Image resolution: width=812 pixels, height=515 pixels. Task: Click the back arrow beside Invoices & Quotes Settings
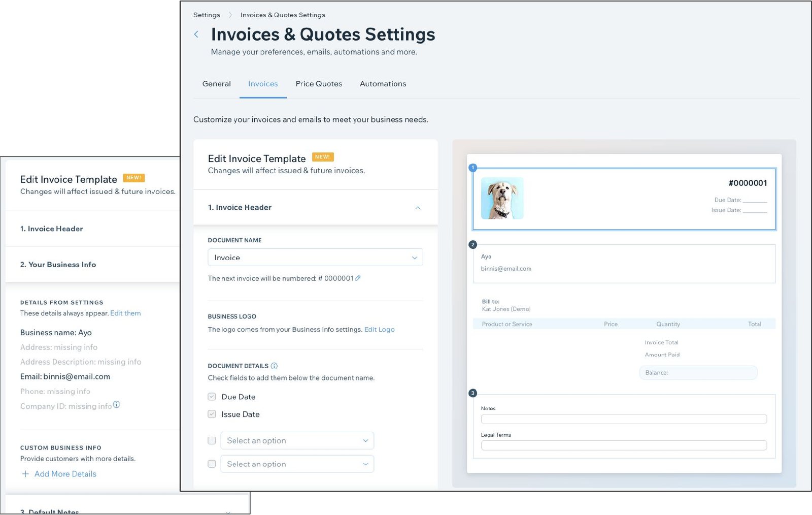coord(196,35)
